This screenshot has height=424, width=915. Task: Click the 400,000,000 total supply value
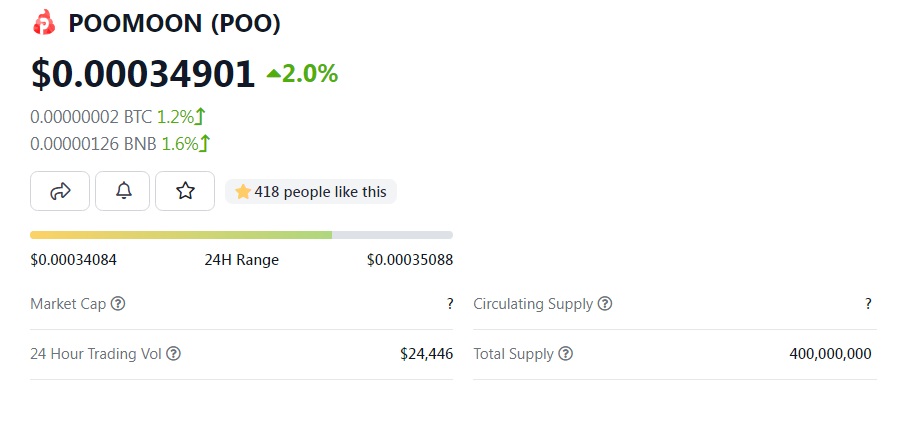click(x=830, y=354)
